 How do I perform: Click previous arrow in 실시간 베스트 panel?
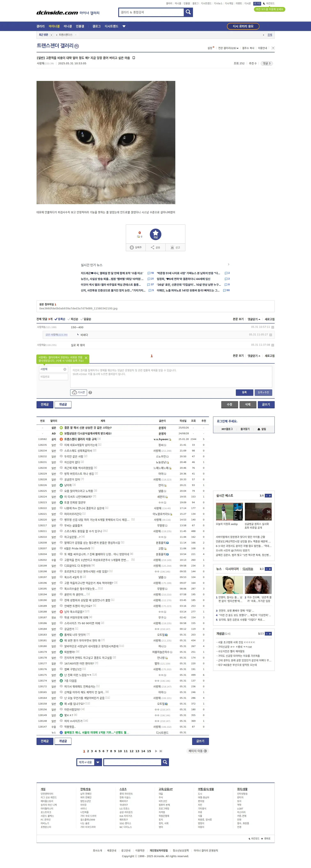coord(266,496)
